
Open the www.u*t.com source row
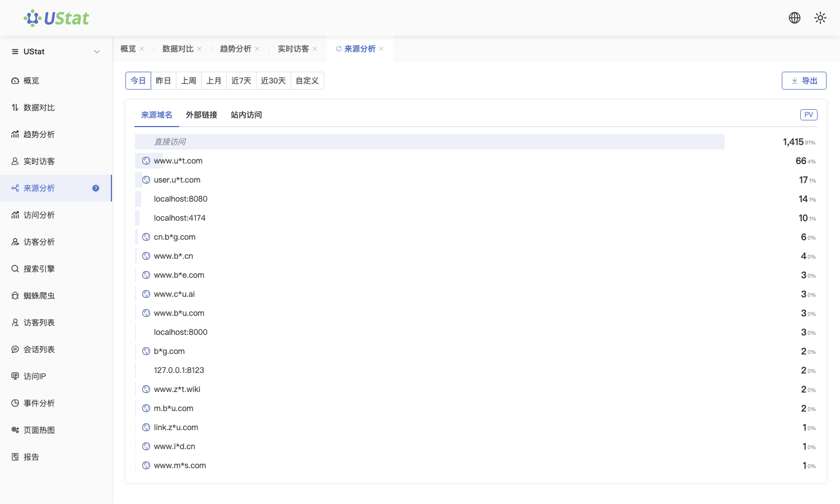pos(476,161)
